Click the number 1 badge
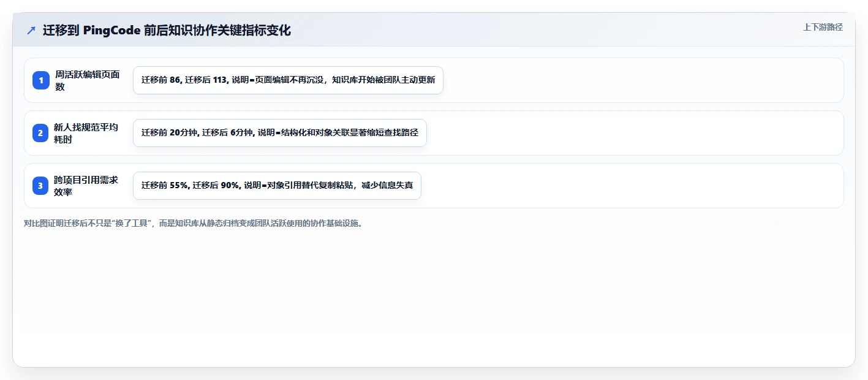 (x=40, y=80)
